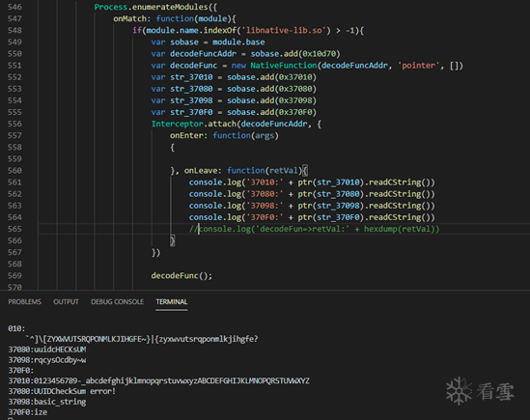Click the onEnter function definition

(x=224, y=135)
